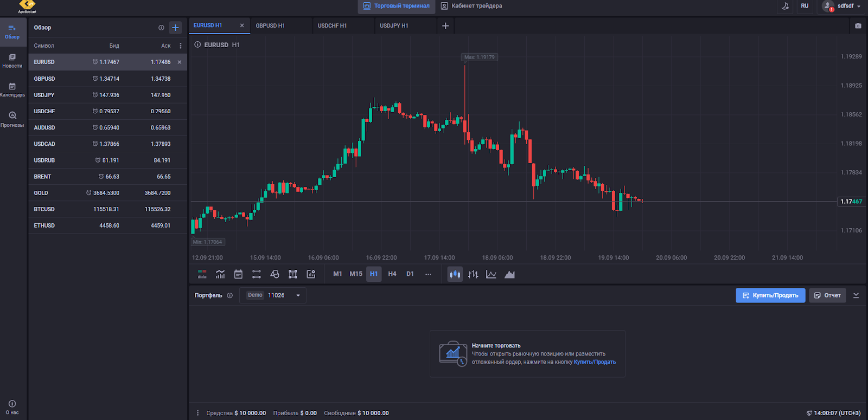Screen dimensions: 868x420
Task: Click the Купить/Продать button
Action: tap(770, 295)
